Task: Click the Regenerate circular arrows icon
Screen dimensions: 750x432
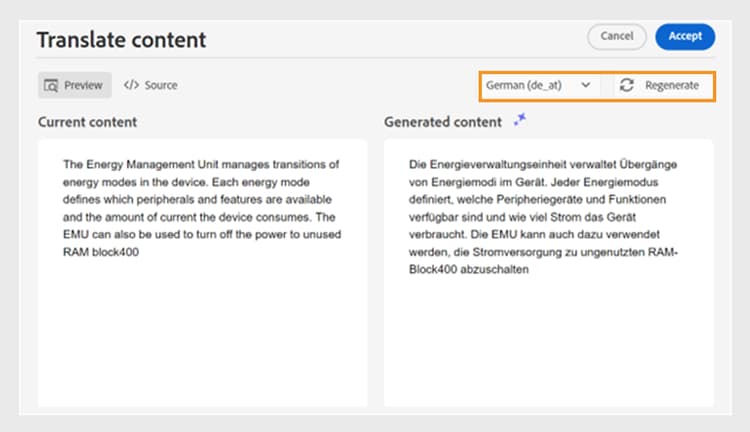Action: click(x=627, y=86)
